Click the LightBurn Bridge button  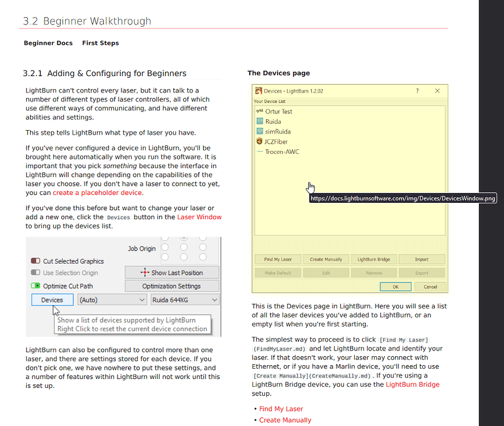pyautogui.click(x=373, y=258)
